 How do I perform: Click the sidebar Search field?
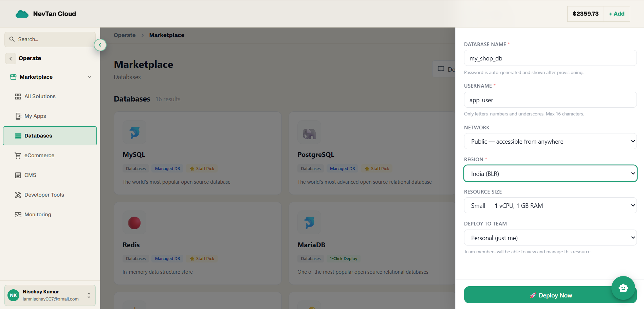[50, 39]
